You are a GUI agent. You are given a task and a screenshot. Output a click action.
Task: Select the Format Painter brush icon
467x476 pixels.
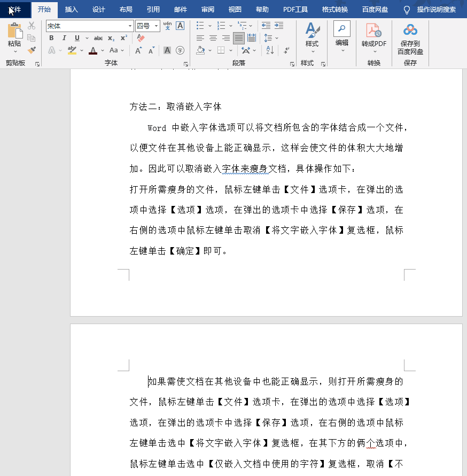tap(32, 50)
